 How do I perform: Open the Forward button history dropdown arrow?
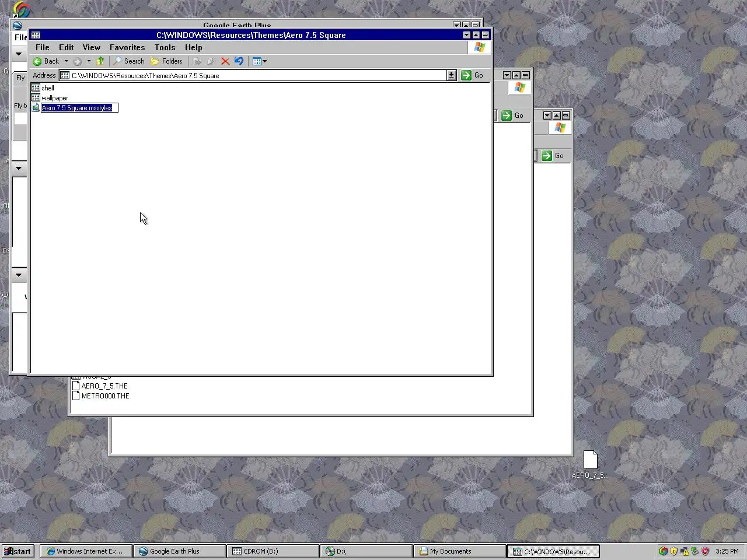click(89, 61)
